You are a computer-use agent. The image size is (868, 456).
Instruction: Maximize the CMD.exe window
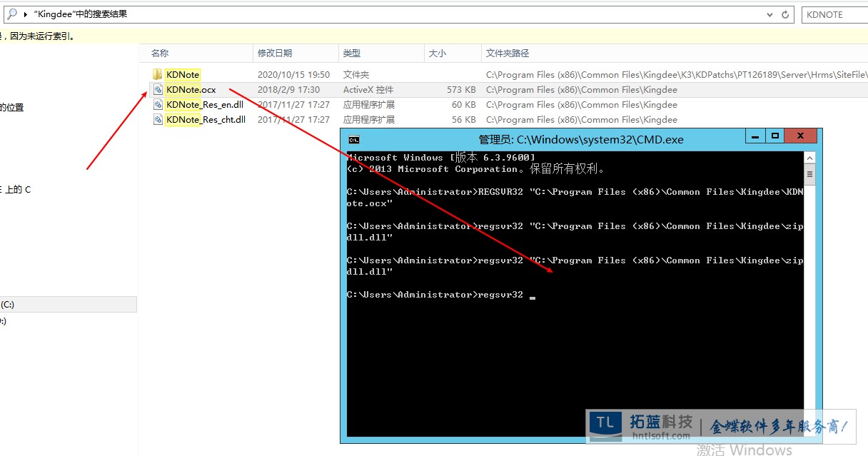click(774, 136)
